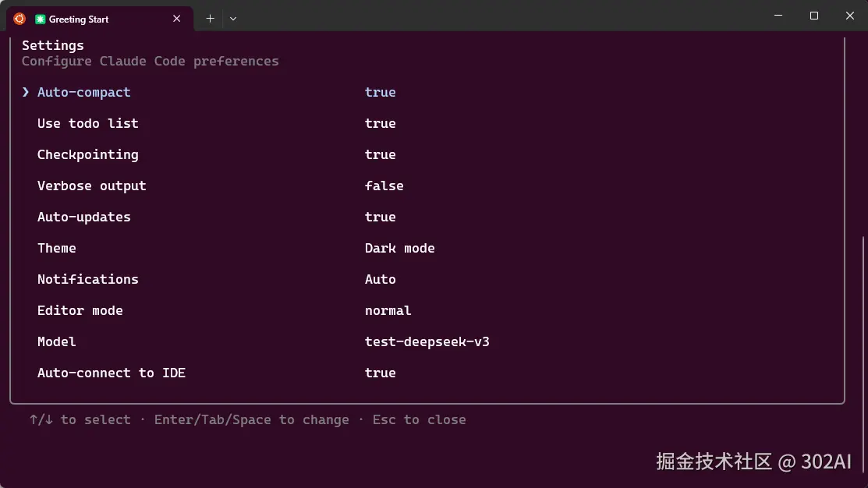The width and height of the screenshot is (868, 488).
Task: Close the Greeting Start tab
Action: [176, 19]
